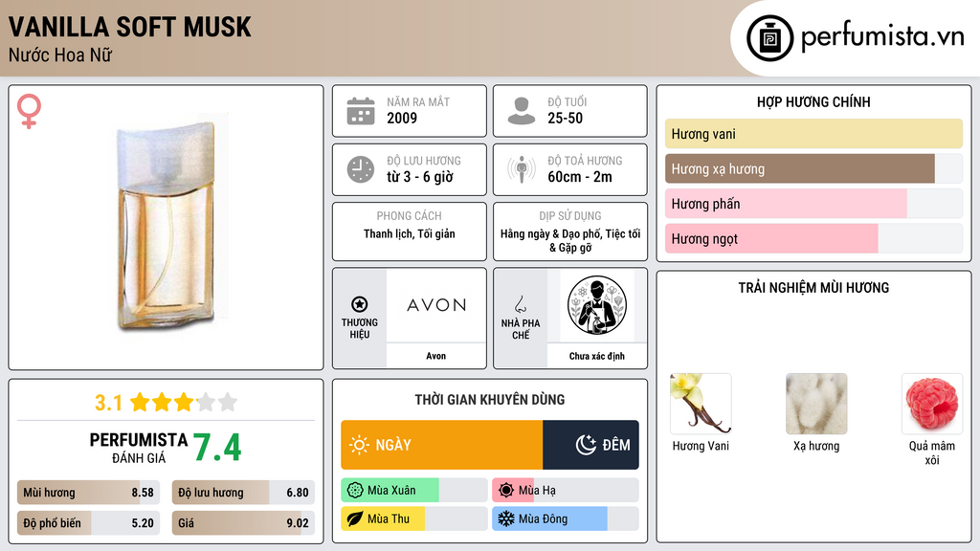Click the age range 25-50 value
The width and height of the screenshot is (980, 551).
pos(565,118)
